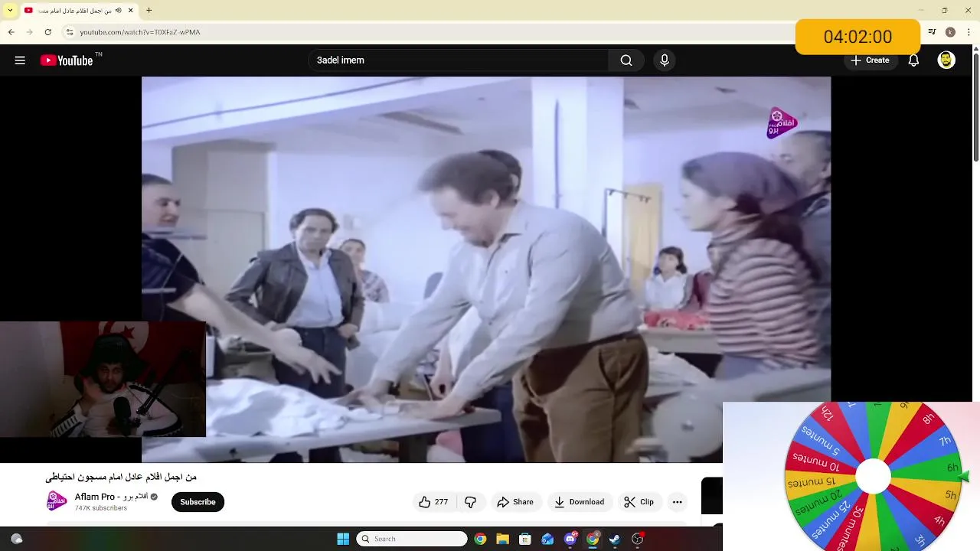Create a clip of the video
The height and width of the screenshot is (551, 980).
click(x=639, y=502)
